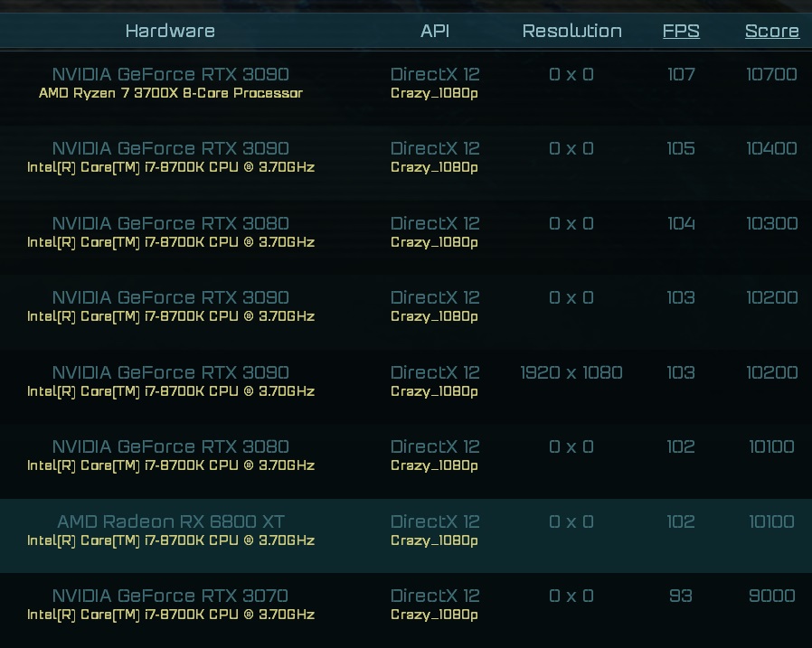
Task: Click the API column header
Action: (x=435, y=31)
